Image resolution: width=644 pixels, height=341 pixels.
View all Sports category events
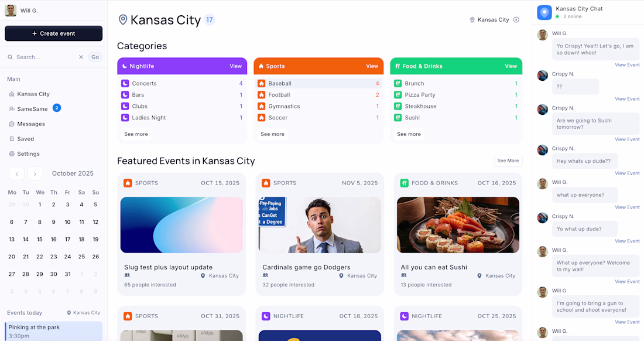point(372,66)
